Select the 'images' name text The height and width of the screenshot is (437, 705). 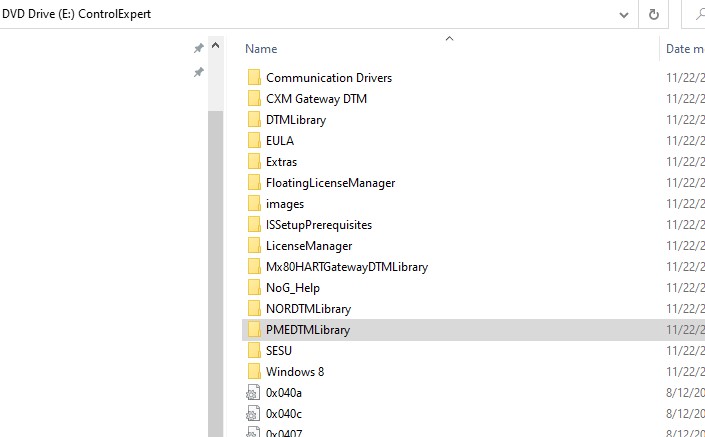click(x=285, y=204)
